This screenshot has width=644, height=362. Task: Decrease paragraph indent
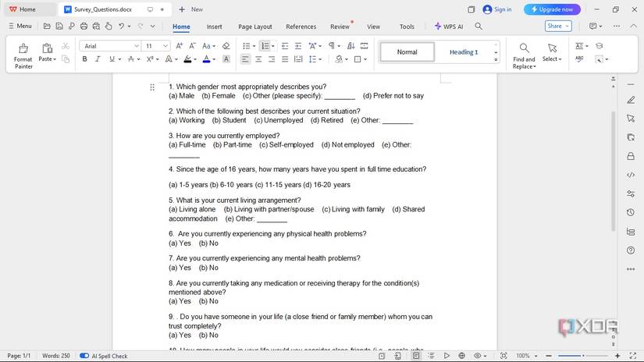tap(285, 46)
